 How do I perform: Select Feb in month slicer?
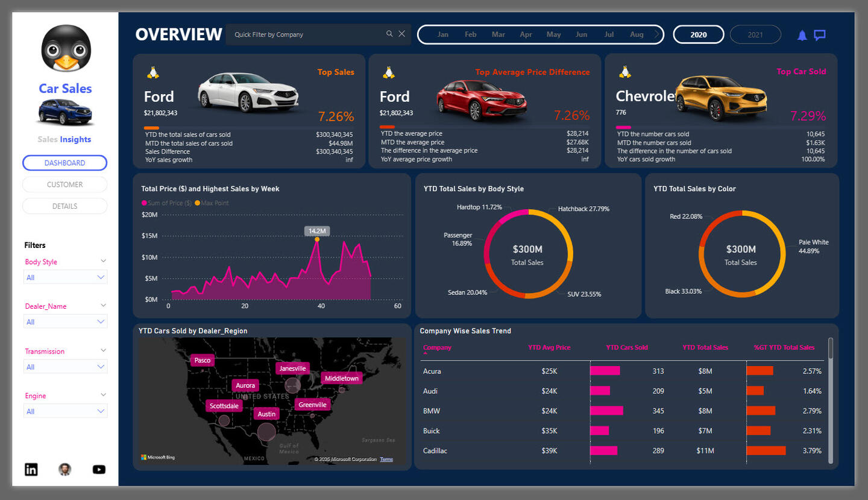[471, 34]
